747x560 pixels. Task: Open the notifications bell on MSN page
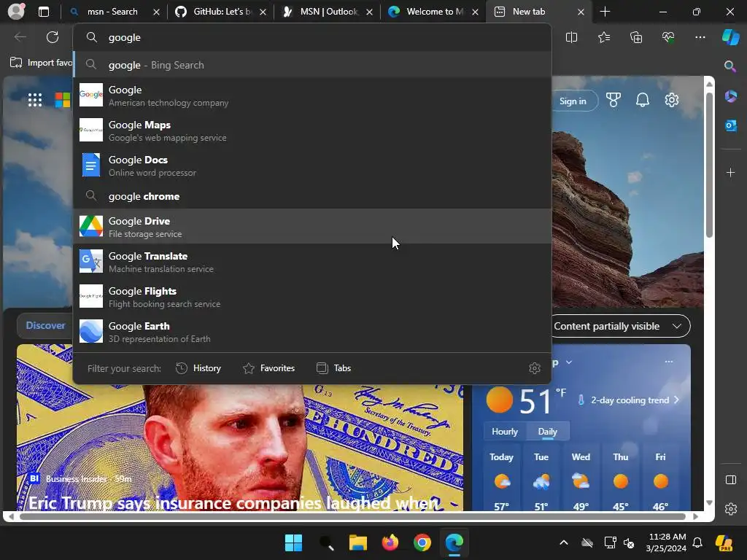pyautogui.click(x=643, y=100)
